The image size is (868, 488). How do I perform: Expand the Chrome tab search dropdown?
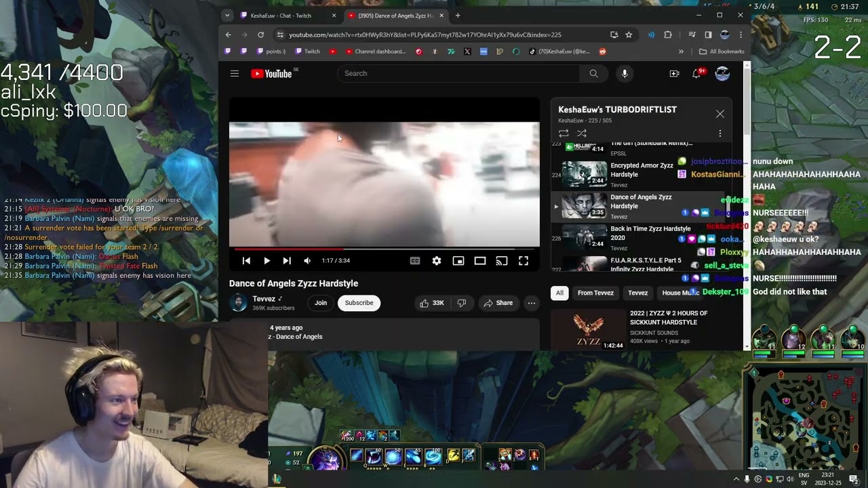click(x=226, y=16)
